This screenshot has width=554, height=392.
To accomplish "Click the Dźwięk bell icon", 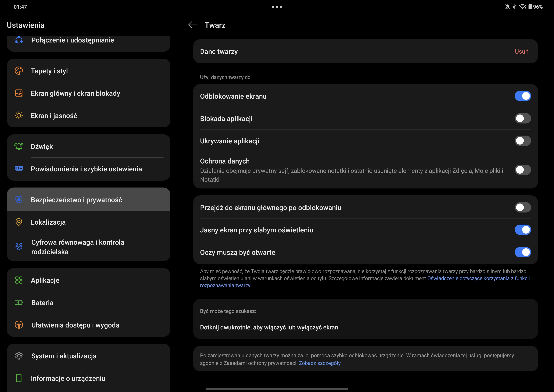I will [x=19, y=146].
